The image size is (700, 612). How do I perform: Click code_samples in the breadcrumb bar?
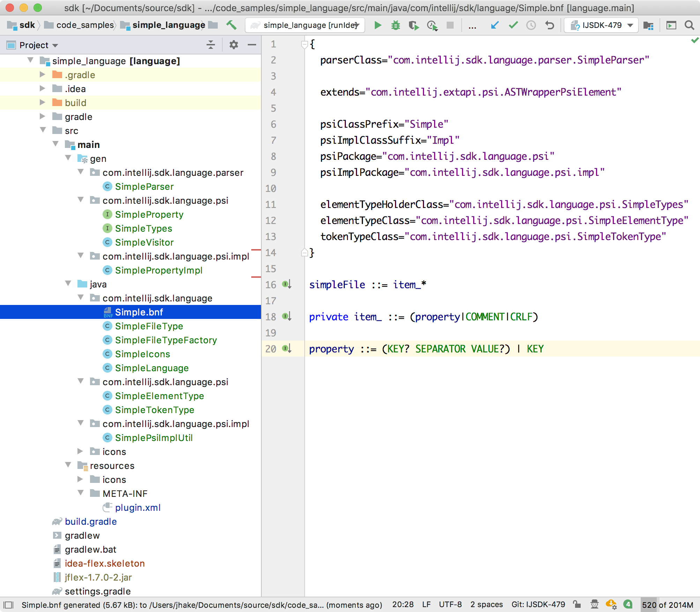coord(84,25)
